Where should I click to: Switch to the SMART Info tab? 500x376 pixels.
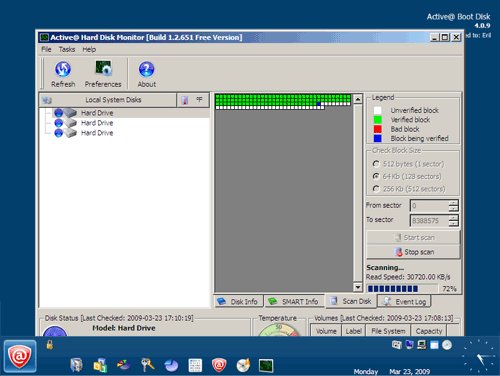tap(294, 301)
